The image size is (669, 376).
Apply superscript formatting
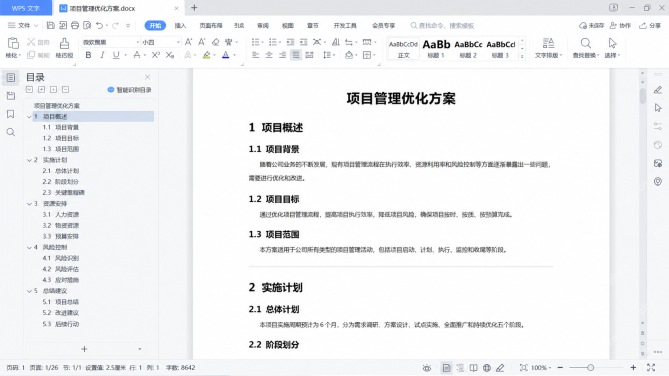click(x=156, y=55)
